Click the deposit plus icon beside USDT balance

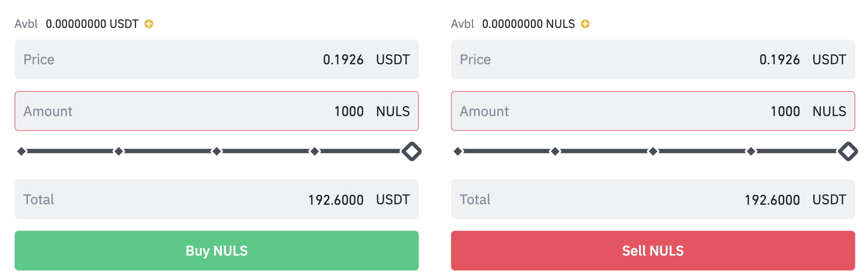149,24
